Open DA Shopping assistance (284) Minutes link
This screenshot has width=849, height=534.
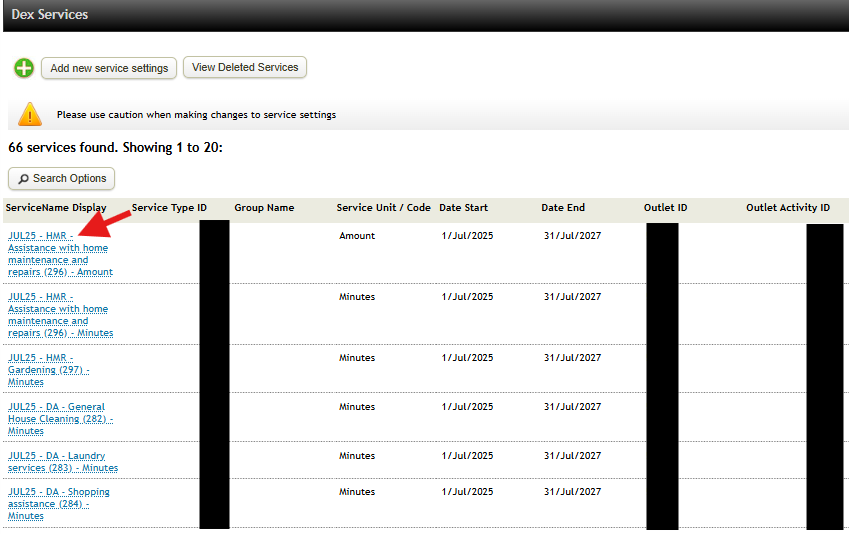pyautogui.click(x=58, y=504)
